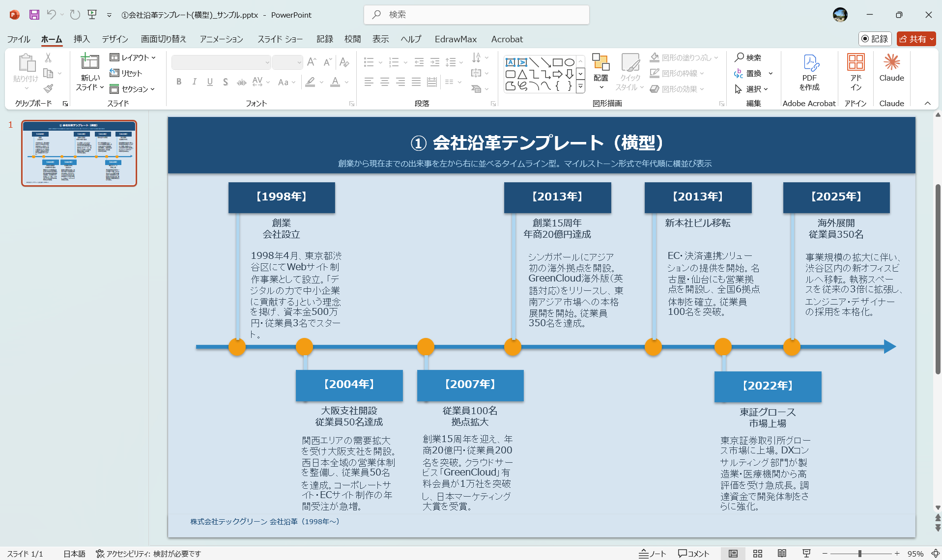Collapse the ribbon with the chevron

tap(928, 103)
